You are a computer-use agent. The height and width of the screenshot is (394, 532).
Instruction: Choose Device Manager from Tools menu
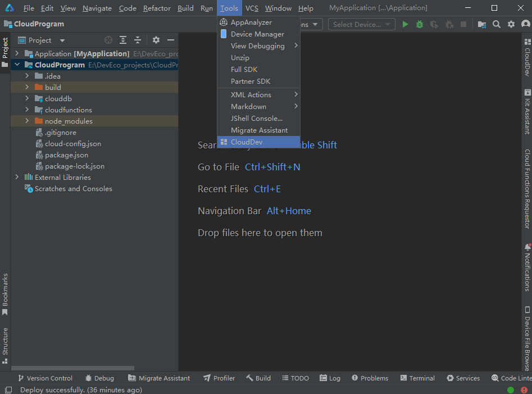click(x=257, y=34)
